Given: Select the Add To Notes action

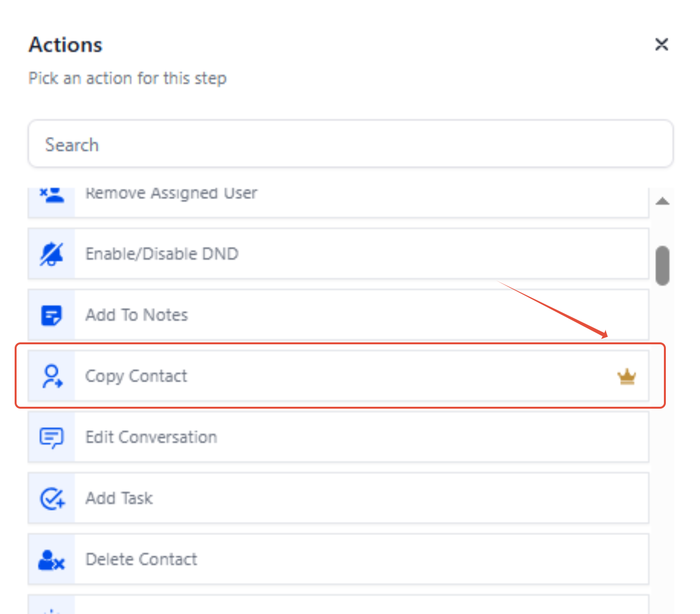Looking at the screenshot, I should coord(338,315).
